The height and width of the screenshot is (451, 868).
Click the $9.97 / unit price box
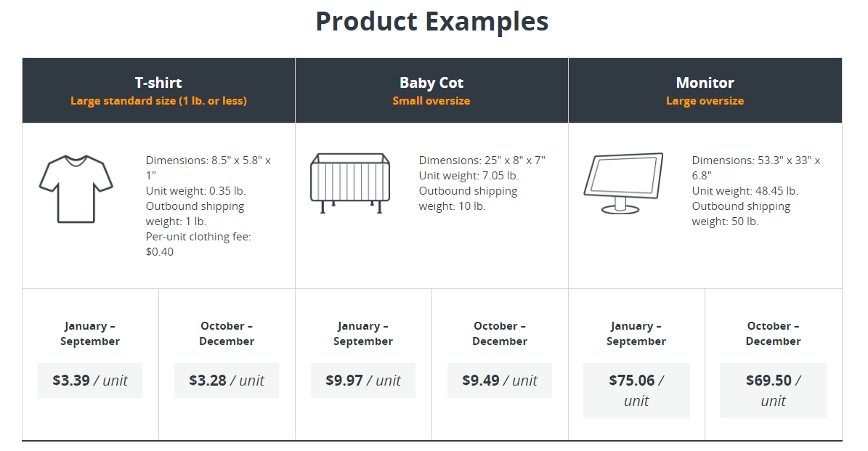(363, 380)
